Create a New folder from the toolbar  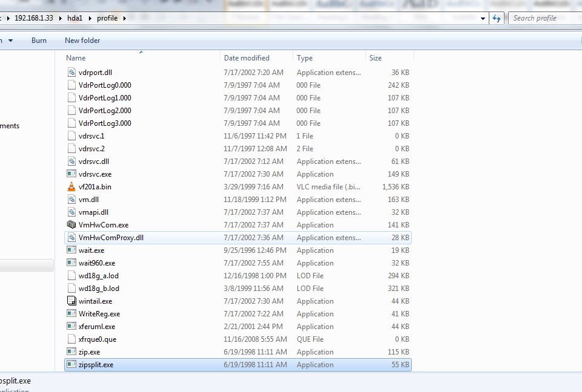(82, 41)
